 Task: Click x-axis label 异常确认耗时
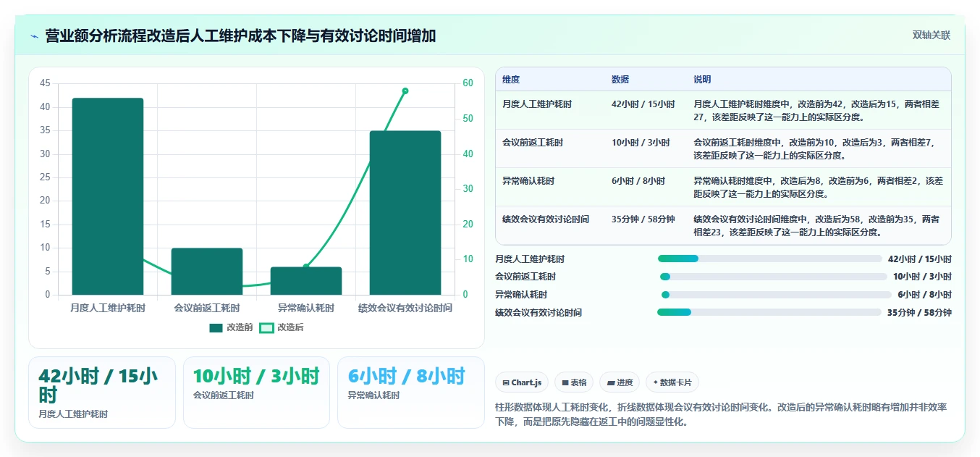(306, 308)
